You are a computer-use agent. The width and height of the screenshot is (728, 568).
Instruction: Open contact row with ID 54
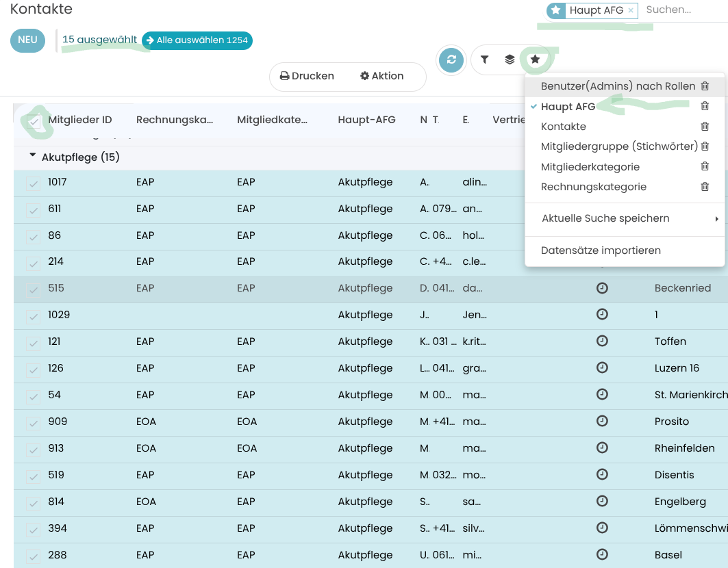371,395
